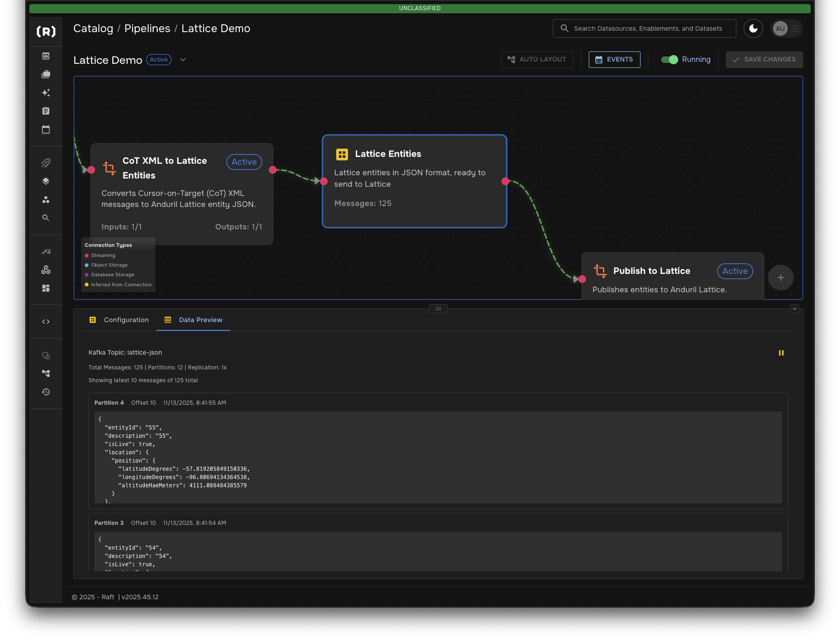Click the Database Storage legend purple dot

pos(87,275)
